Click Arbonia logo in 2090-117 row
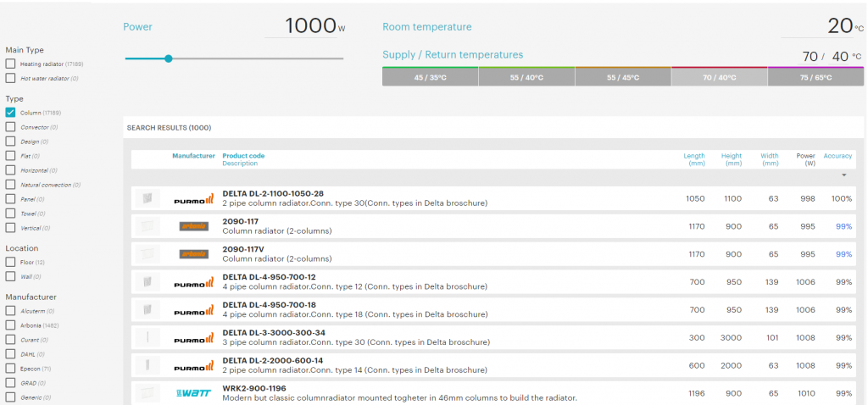The image size is (868, 405). coord(194,226)
